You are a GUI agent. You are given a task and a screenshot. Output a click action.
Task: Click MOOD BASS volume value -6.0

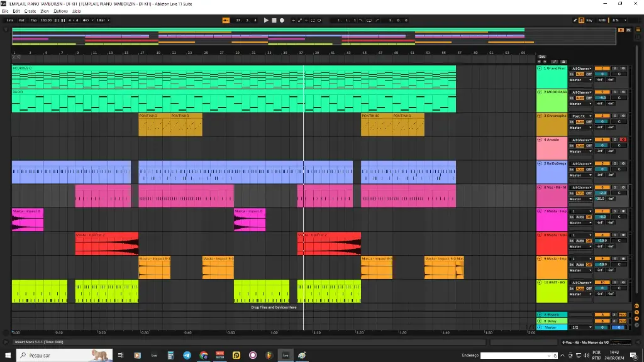click(x=602, y=98)
